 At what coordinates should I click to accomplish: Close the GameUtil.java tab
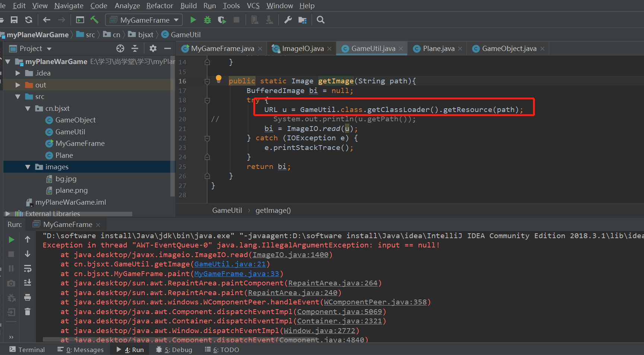[x=401, y=49]
